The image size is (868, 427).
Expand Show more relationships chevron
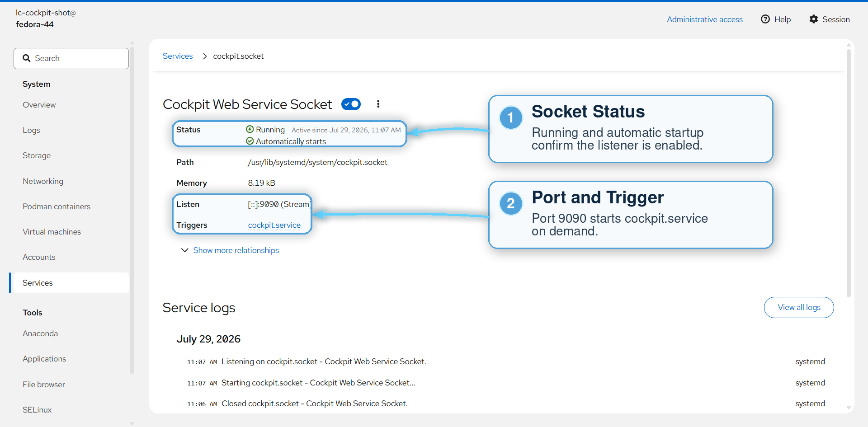pos(184,250)
